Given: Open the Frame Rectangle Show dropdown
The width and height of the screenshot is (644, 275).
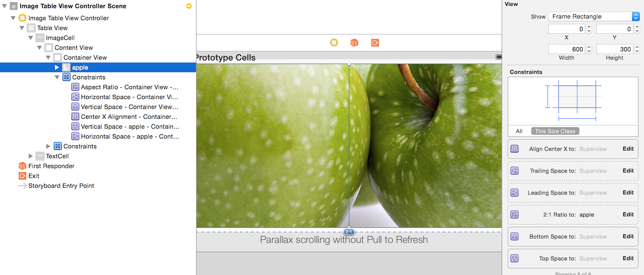Looking at the screenshot, I should point(594,16).
